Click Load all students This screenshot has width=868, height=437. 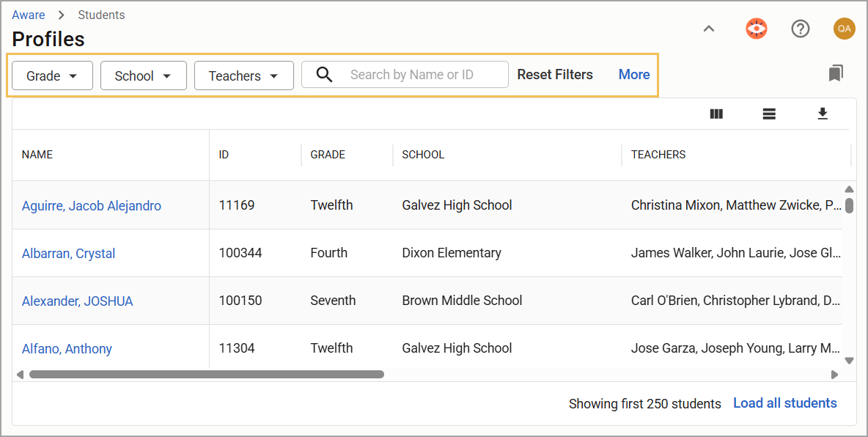[785, 403]
